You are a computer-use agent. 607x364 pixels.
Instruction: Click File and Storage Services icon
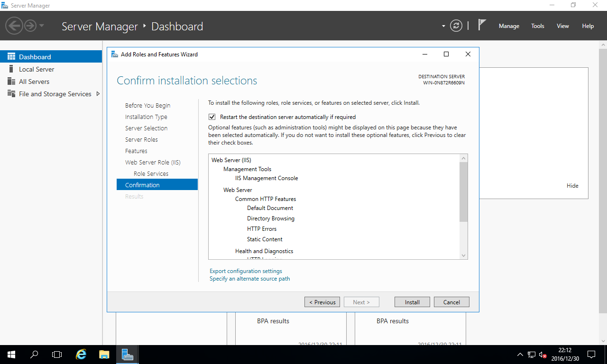coord(11,94)
